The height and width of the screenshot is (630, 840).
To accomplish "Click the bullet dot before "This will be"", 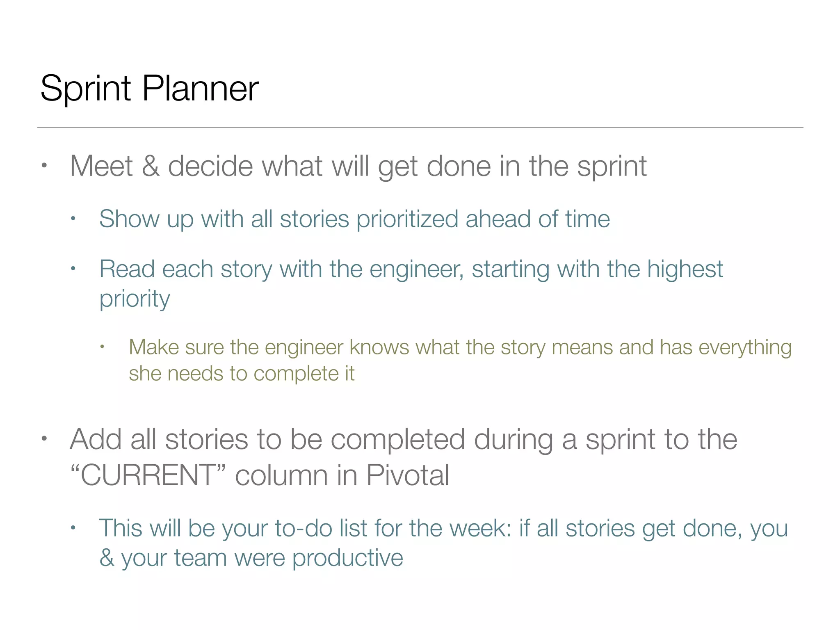I will [x=73, y=528].
